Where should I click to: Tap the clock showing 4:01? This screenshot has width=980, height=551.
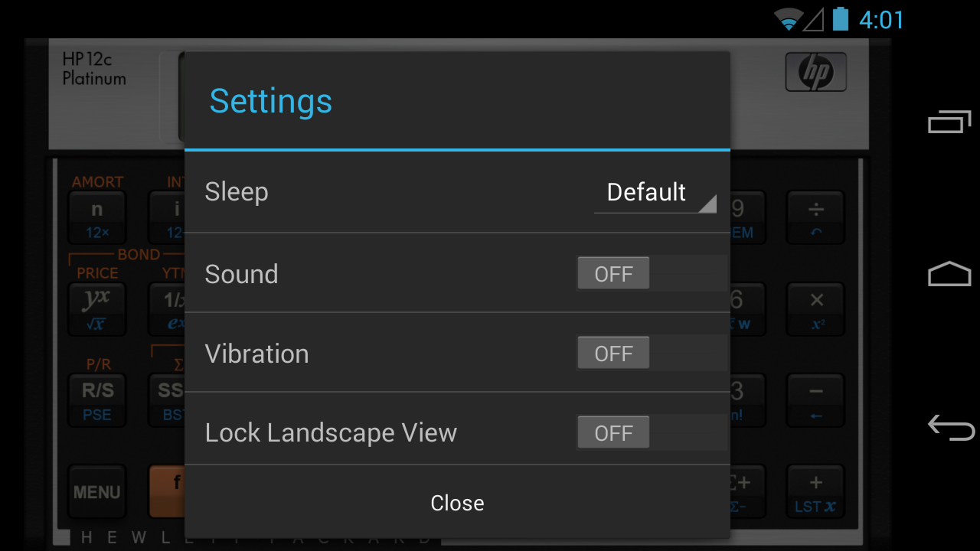881,20
